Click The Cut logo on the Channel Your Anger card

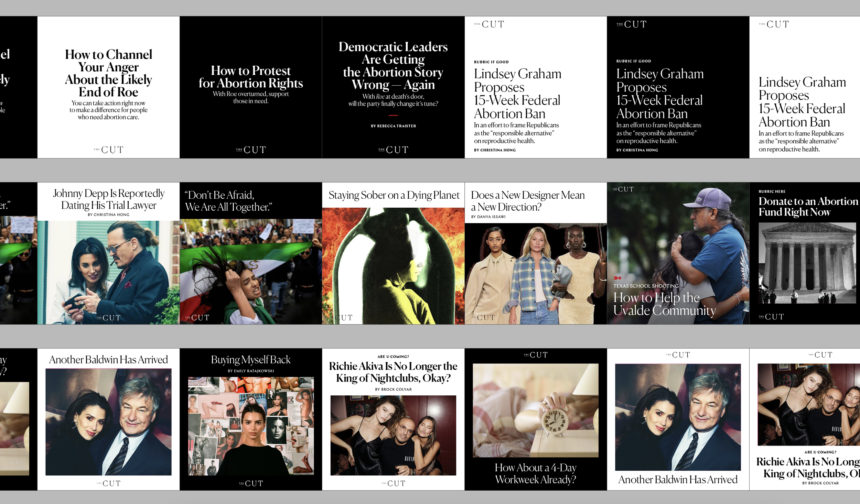click(108, 150)
